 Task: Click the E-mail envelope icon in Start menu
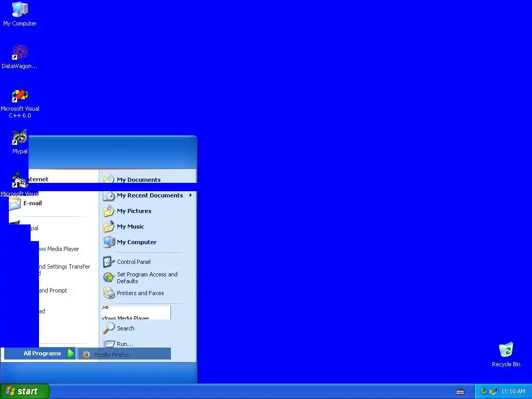15,203
